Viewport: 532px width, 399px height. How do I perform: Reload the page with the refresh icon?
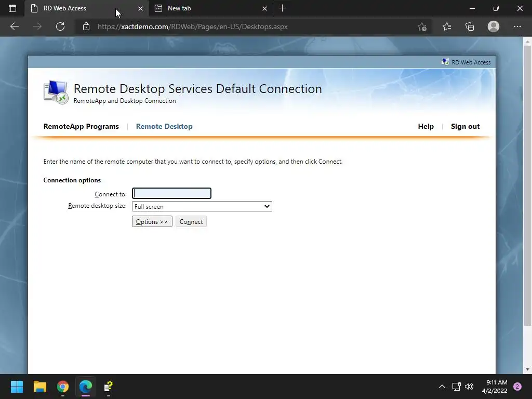coord(60,26)
